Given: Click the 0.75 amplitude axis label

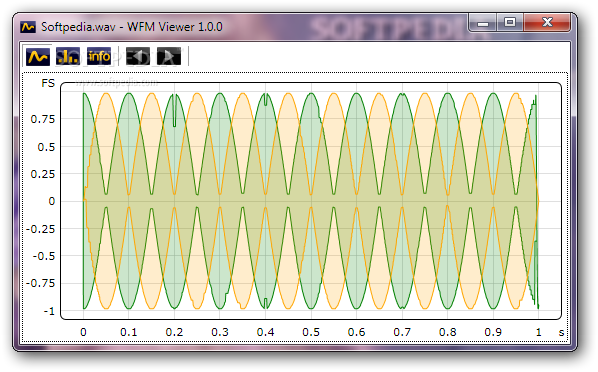Looking at the screenshot, I should (x=43, y=119).
